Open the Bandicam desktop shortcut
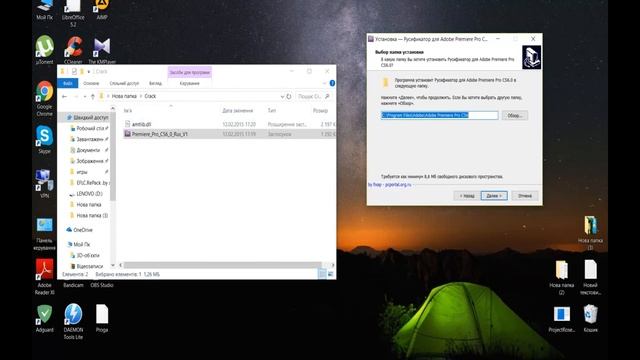 (73, 285)
